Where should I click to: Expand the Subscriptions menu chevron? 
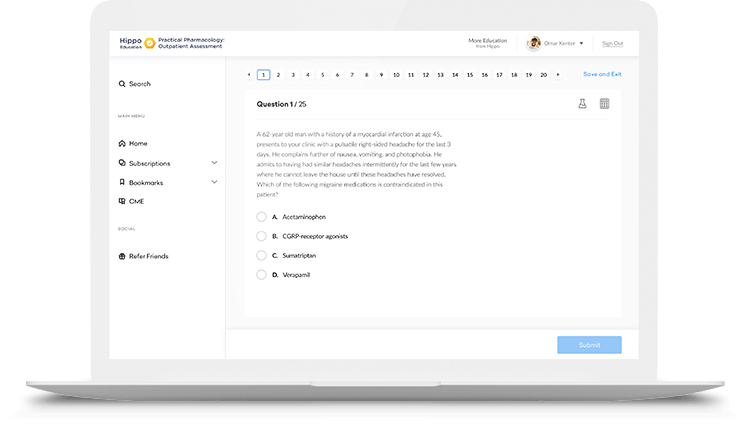tap(214, 163)
